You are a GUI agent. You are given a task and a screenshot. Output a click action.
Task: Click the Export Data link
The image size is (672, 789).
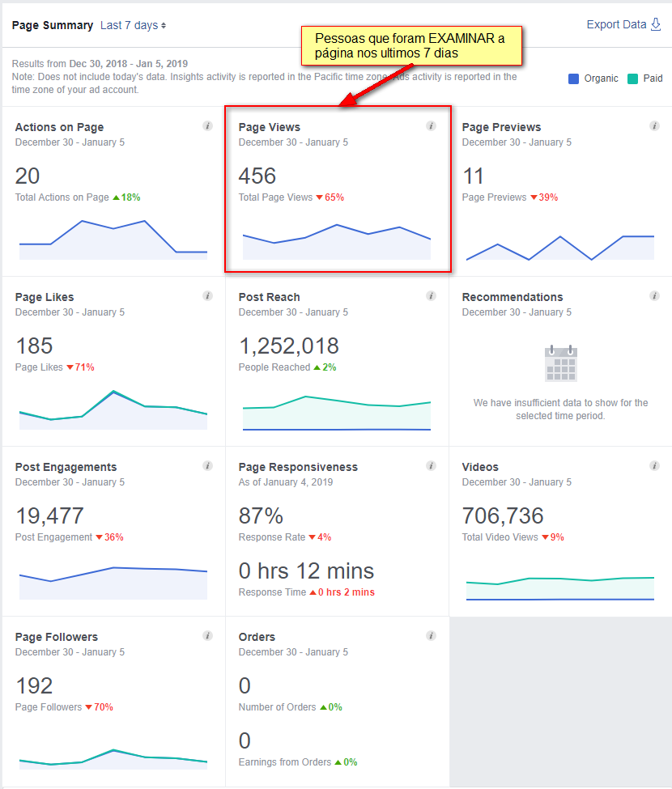tap(616, 24)
